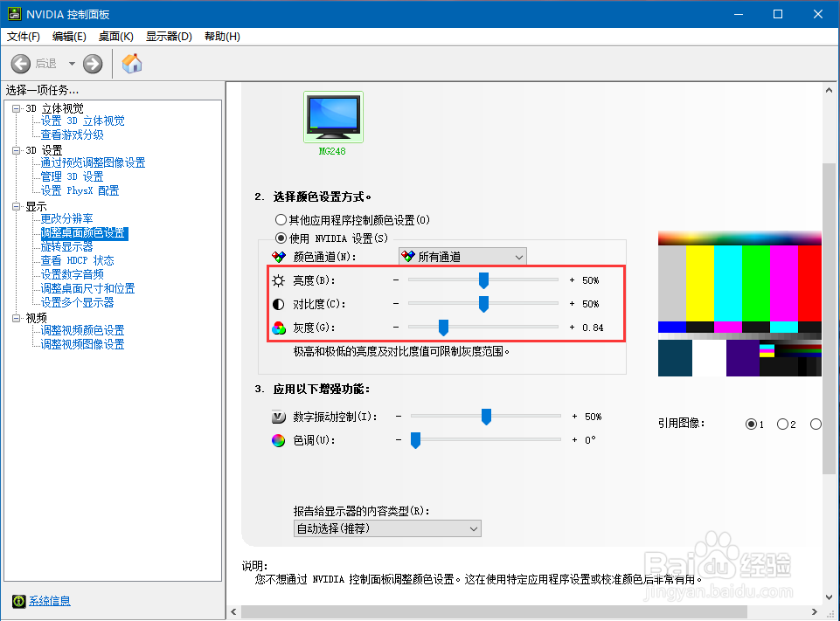Image resolution: width=840 pixels, height=621 pixels.
Task: Collapse the 视频 tree node
Action: pos(17,318)
